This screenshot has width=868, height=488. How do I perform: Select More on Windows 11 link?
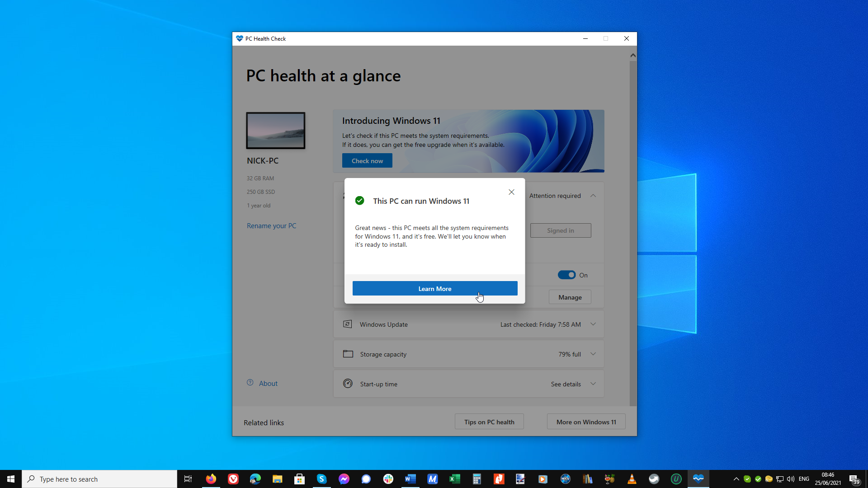(x=587, y=422)
